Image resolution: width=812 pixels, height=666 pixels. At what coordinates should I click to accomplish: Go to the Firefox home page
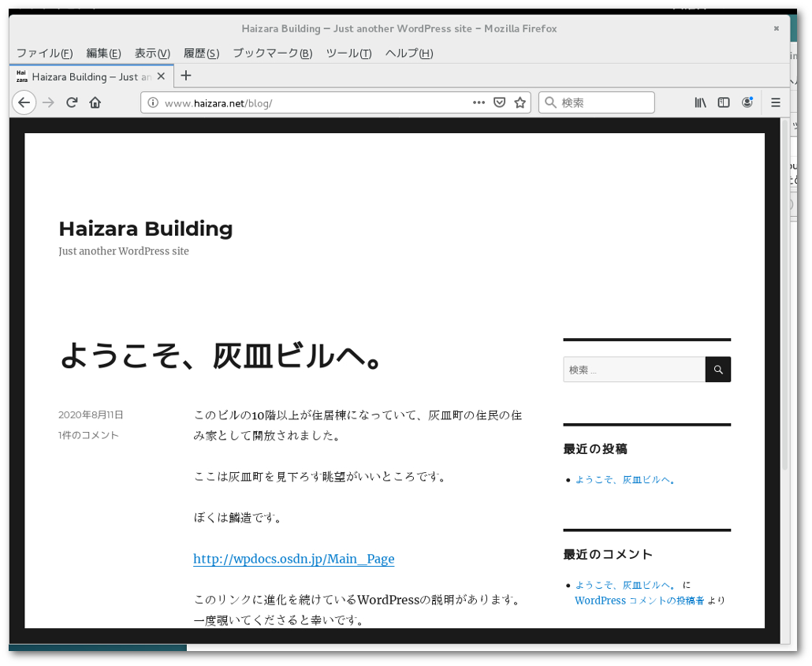pyautogui.click(x=95, y=102)
